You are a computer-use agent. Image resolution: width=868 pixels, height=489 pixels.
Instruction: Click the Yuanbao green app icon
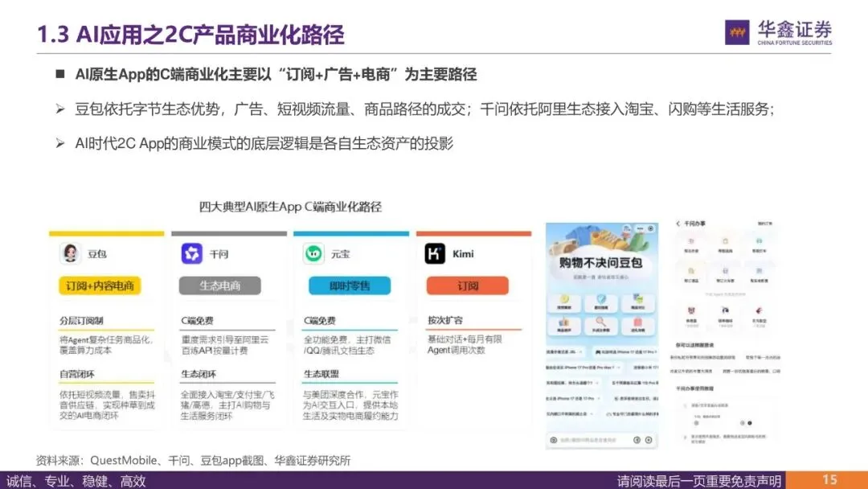click(314, 253)
